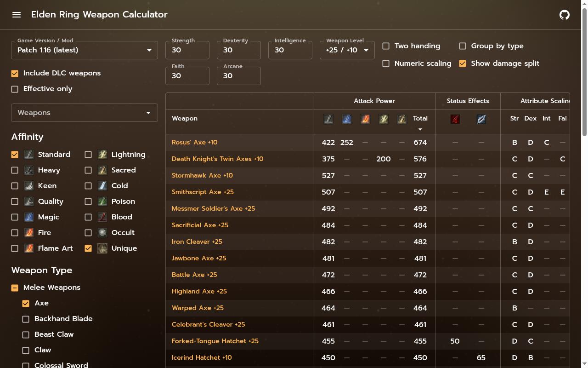Sort by magic damage column icon
This screenshot has height=368, width=588.
[x=347, y=119]
